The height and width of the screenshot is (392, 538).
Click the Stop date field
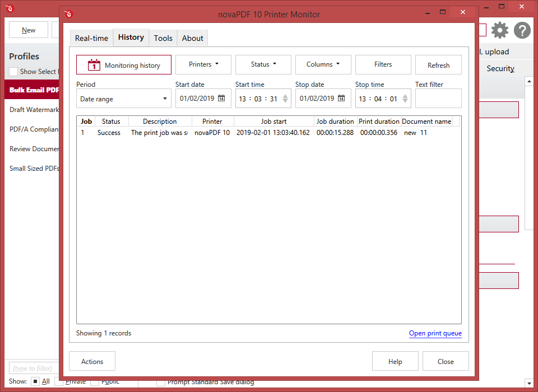(323, 99)
